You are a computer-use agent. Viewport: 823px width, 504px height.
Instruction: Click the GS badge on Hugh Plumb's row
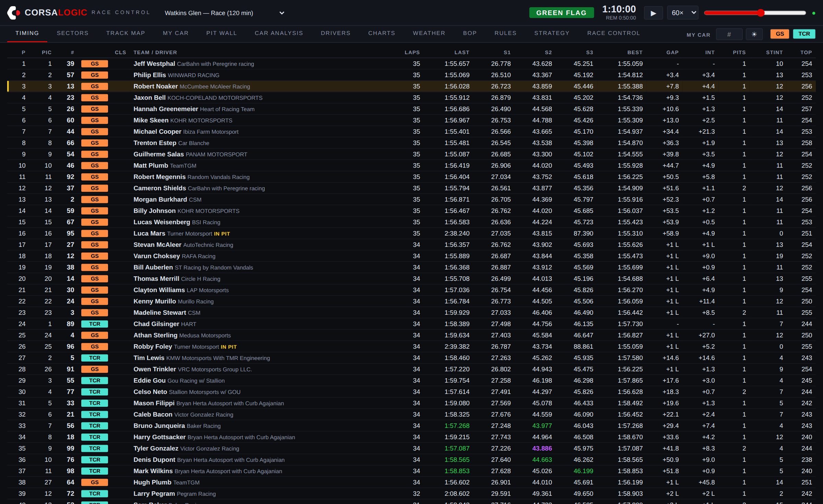pos(95,482)
